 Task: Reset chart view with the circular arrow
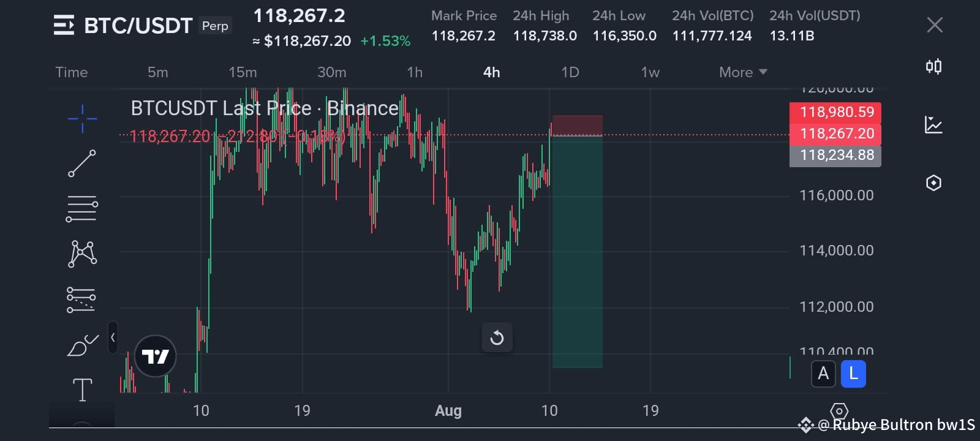(497, 337)
